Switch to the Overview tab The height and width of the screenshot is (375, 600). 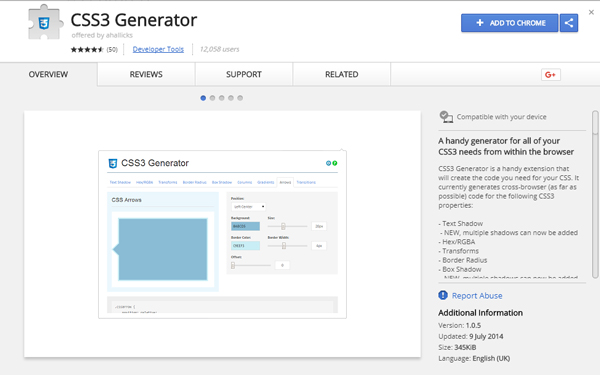(x=48, y=74)
